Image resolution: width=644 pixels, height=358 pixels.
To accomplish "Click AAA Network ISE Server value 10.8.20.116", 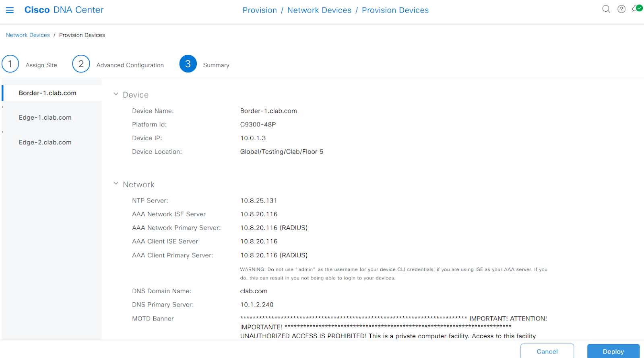I will tap(259, 214).
